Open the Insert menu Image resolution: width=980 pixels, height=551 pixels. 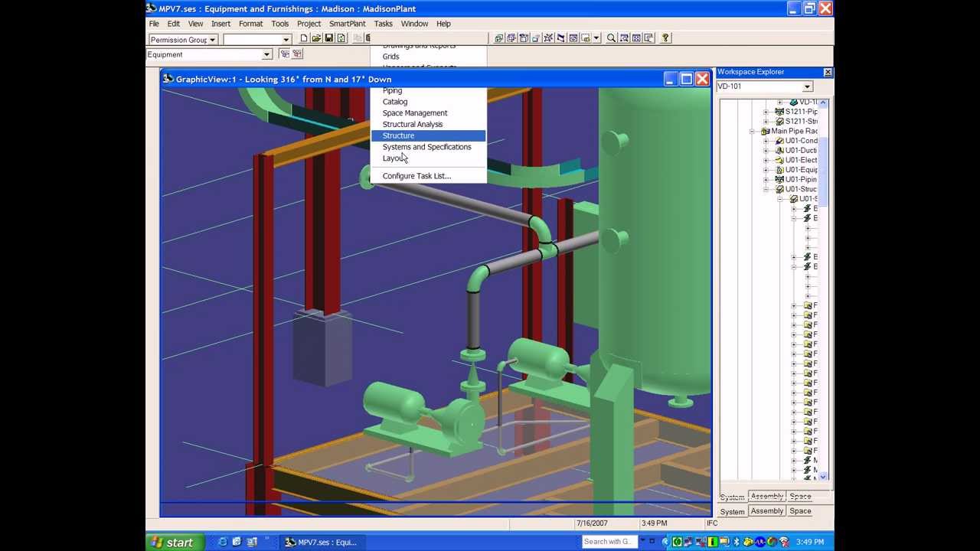click(220, 24)
